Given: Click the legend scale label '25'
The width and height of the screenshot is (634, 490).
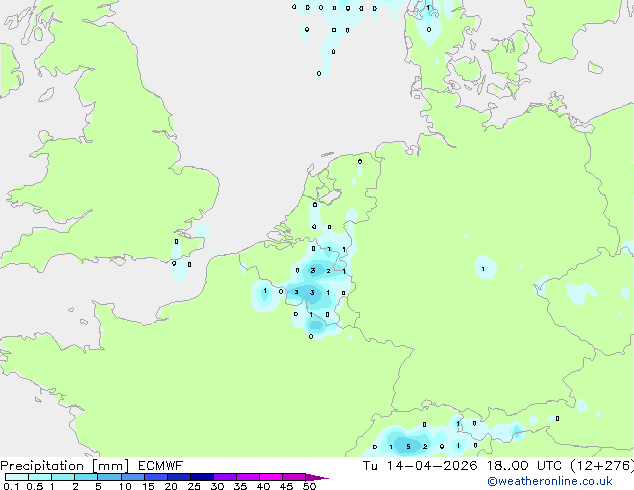Looking at the screenshot, I should click(x=194, y=486).
